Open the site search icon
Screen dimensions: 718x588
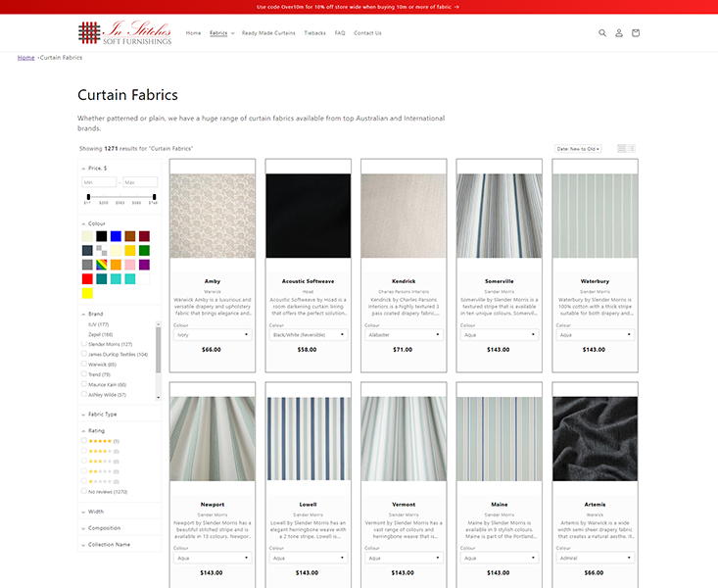(x=602, y=33)
